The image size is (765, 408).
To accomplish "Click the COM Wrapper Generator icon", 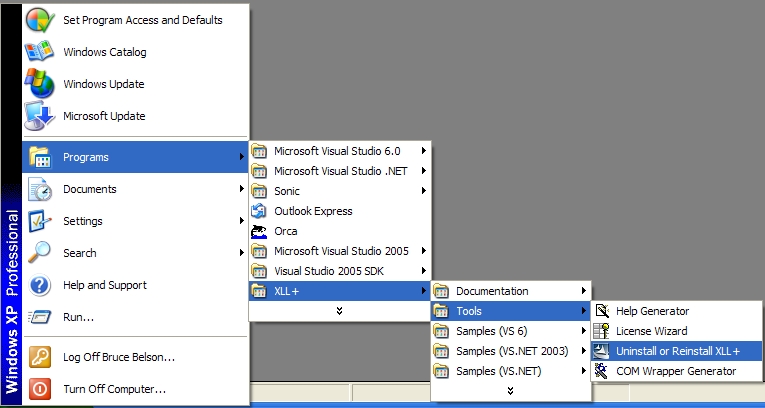I will point(601,371).
